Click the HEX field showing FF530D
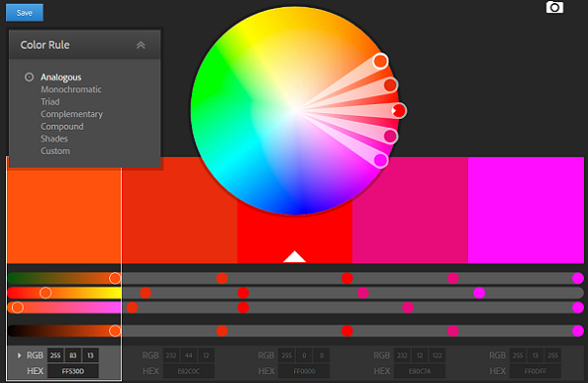The image size is (588, 383). click(73, 371)
